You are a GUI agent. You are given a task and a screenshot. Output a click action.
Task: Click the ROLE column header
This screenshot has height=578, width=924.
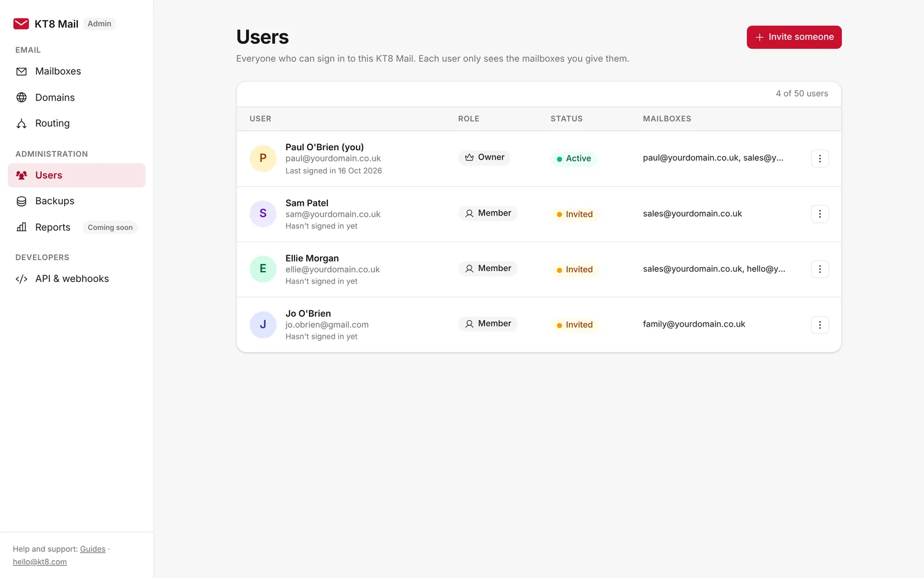pos(469,118)
